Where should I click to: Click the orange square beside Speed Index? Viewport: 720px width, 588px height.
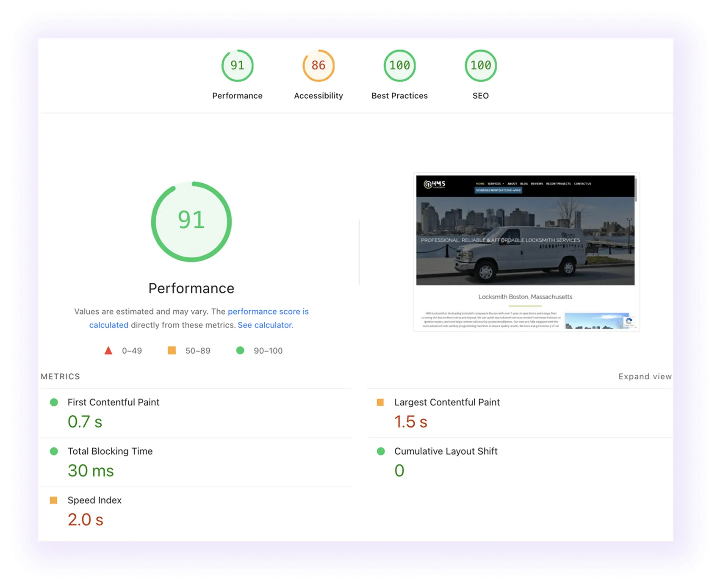pyautogui.click(x=53, y=500)
